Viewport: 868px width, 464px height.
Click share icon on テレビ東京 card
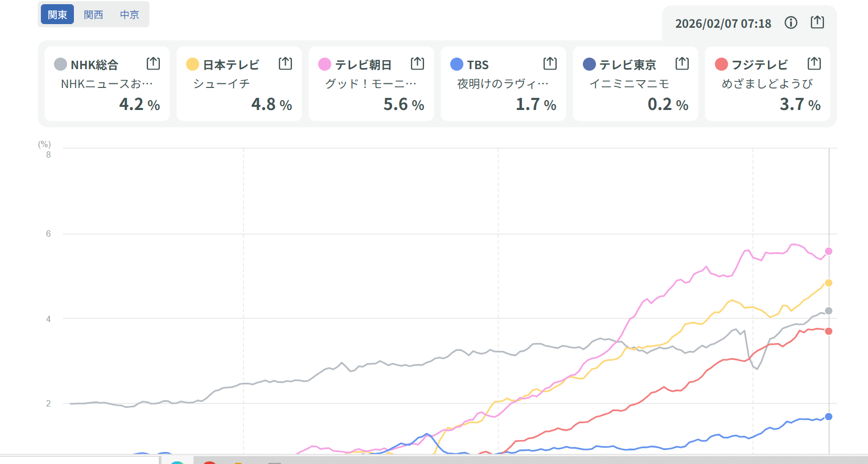(x=682, y=64)
